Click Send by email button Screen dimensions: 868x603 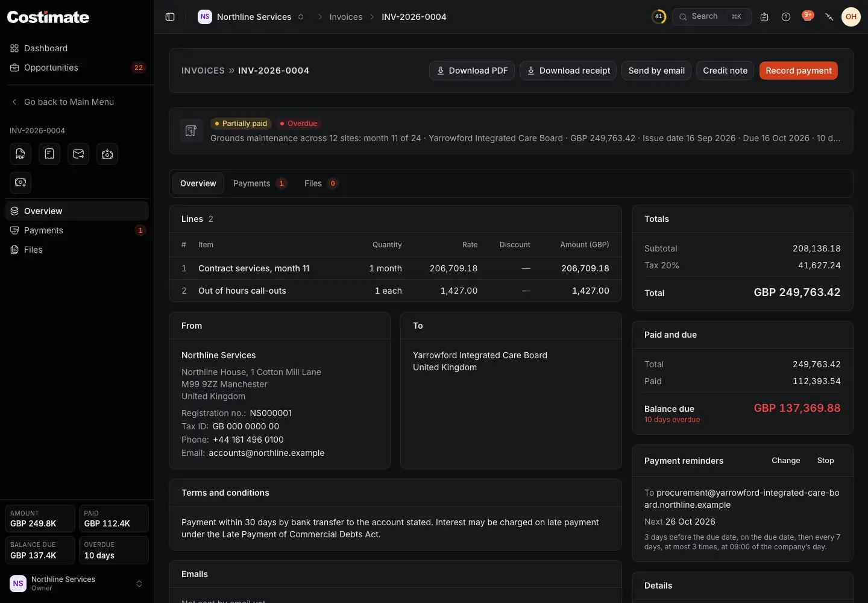[656, 71]
